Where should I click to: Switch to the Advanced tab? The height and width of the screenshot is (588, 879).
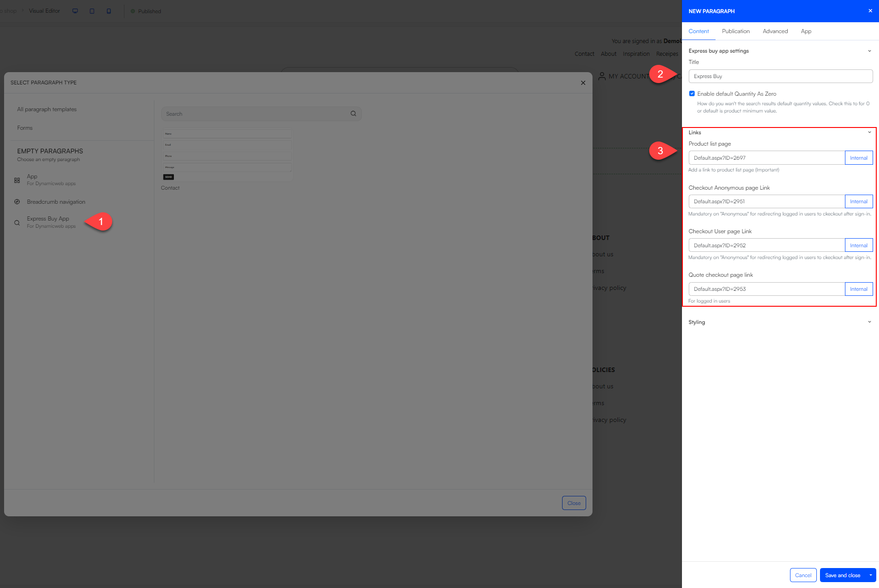click(x=775, y=31)
